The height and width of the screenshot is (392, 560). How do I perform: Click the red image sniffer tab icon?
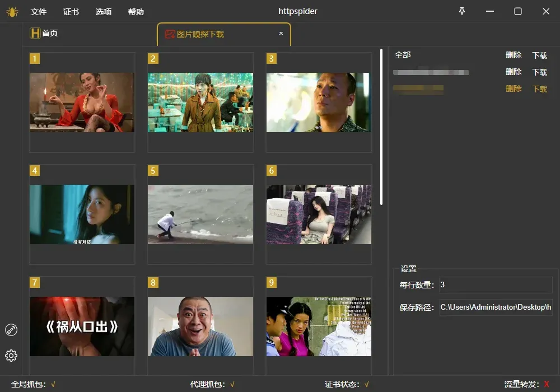(x=170, y=34)
